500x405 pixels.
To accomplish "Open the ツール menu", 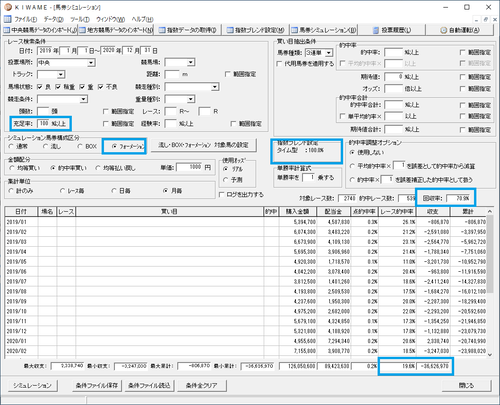I will pyautogui.click(x=80, y=19).
